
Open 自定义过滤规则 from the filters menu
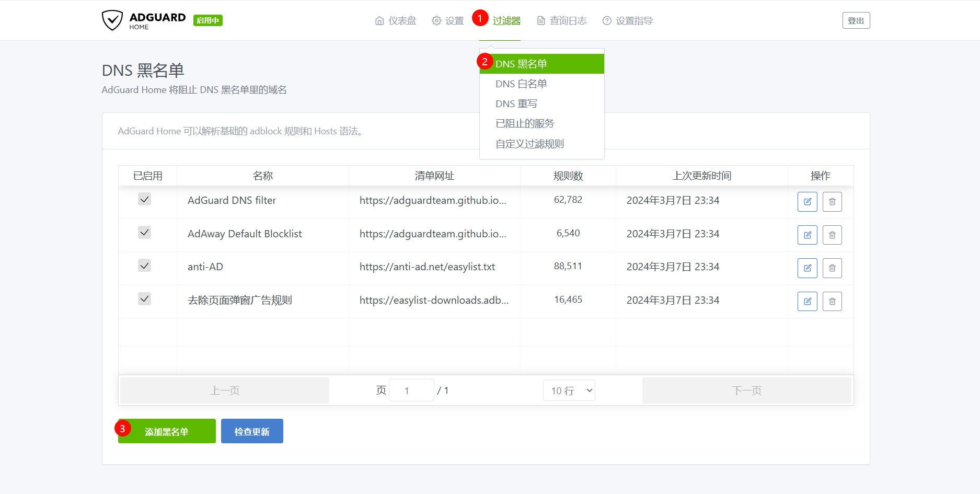[542, 144]
